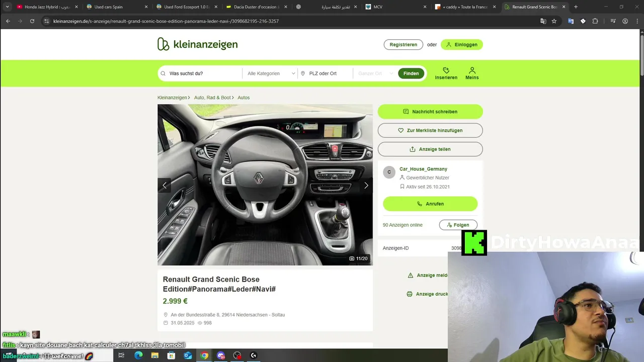The image size is (644, 362).
Task: Click the C seller avatar
Action: 389,172
